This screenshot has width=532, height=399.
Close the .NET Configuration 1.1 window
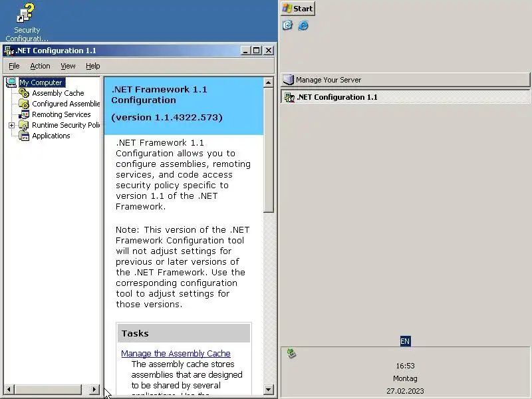pyautogui.click(x=269, y=51)
